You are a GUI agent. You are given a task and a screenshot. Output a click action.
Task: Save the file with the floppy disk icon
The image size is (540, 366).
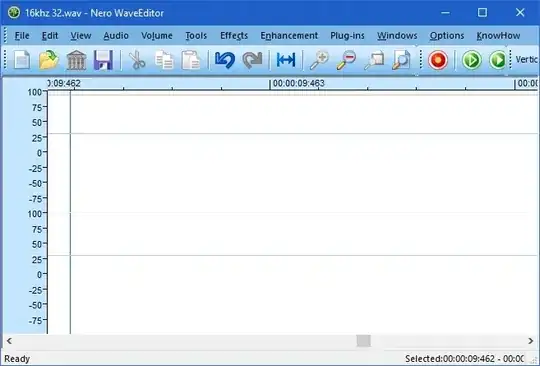pos(103,60)
